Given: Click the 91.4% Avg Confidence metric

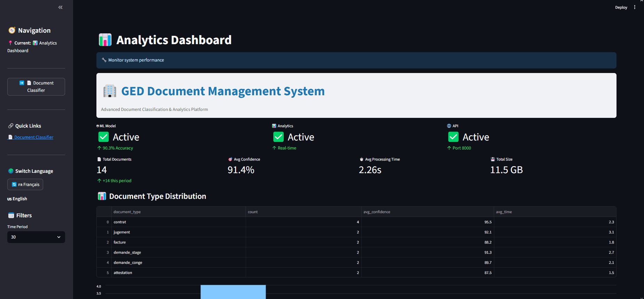Looking at the screenshot, I should (x=241, y=170).
